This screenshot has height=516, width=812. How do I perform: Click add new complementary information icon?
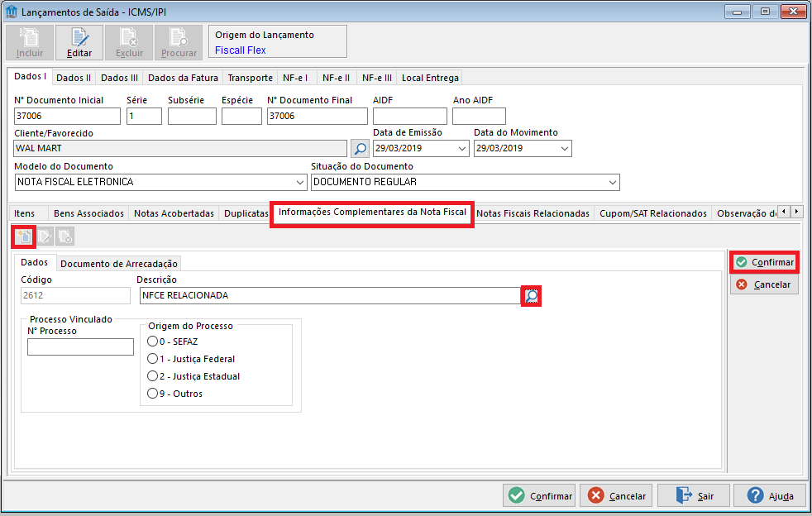(23, 236)
